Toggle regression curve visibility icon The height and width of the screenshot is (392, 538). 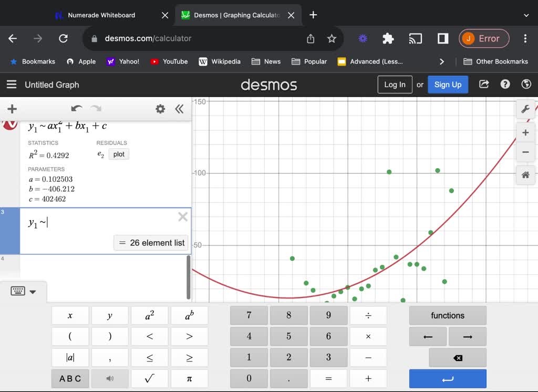[9, 124]
